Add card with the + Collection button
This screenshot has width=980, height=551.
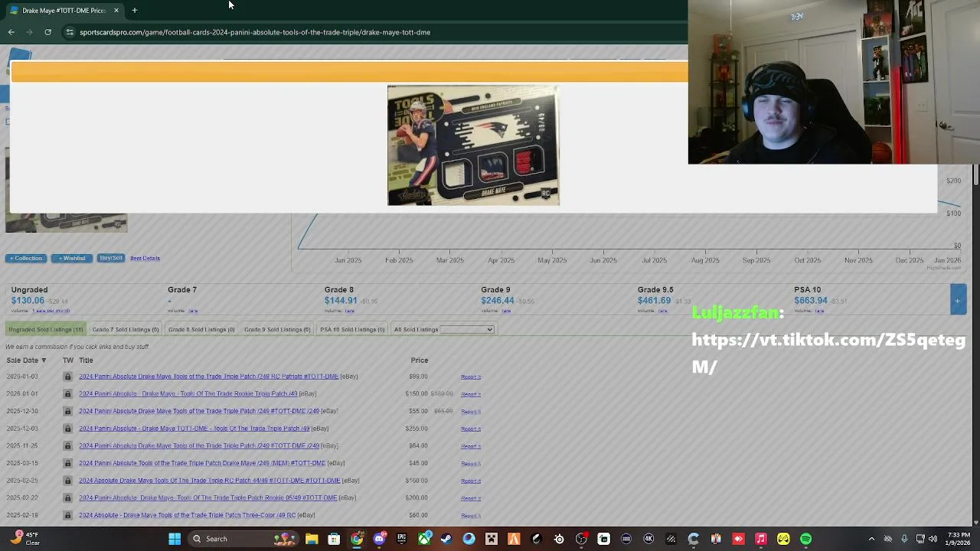[26, 259]
